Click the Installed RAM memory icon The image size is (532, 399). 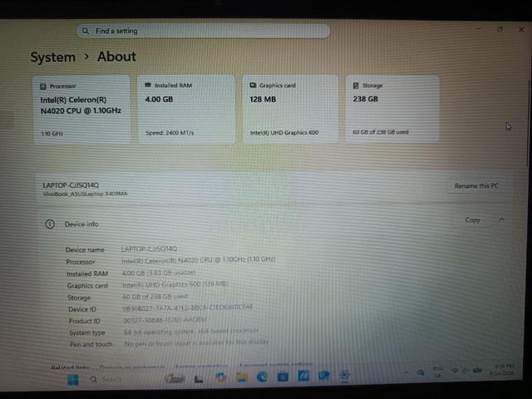[148, 85]
